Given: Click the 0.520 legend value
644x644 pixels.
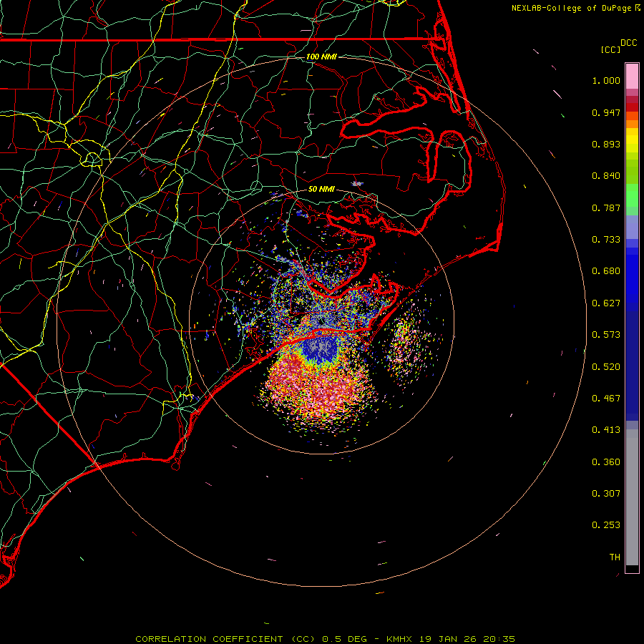Looking at the screenshot, I should click(606, 367).
